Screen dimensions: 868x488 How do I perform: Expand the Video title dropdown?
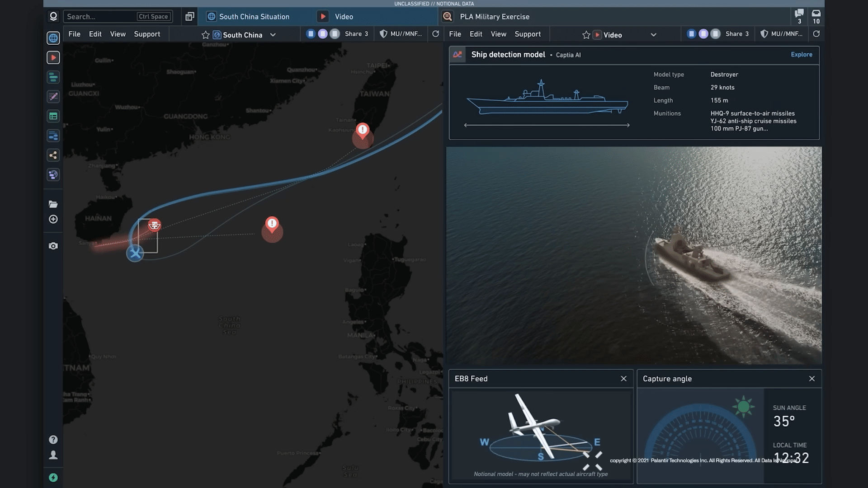coord(653,35)
